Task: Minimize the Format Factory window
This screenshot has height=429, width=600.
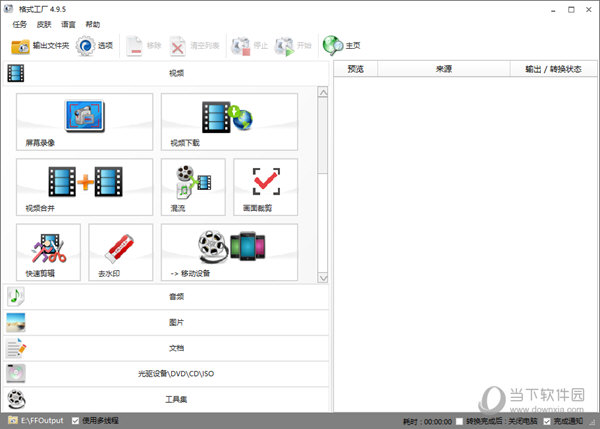Action: 553,10
